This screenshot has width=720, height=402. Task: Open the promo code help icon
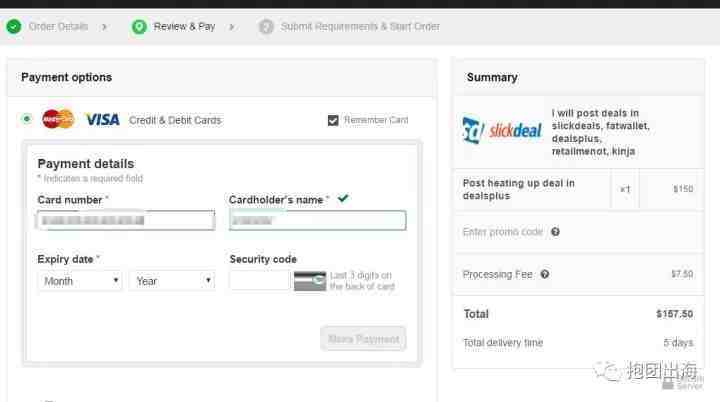pos(555,232)
